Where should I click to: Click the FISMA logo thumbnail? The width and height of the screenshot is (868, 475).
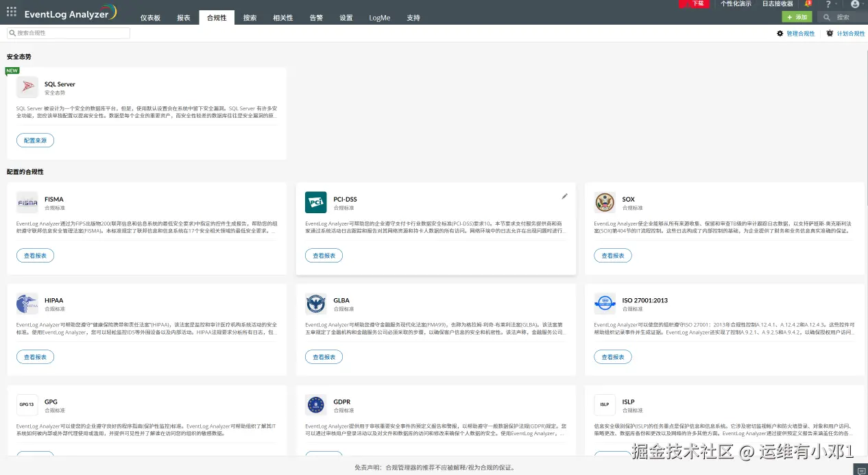tap(27, 202)
